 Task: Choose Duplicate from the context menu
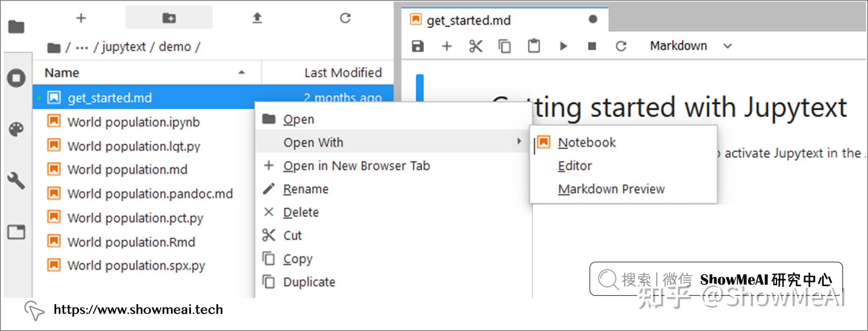tap(393, 282)
